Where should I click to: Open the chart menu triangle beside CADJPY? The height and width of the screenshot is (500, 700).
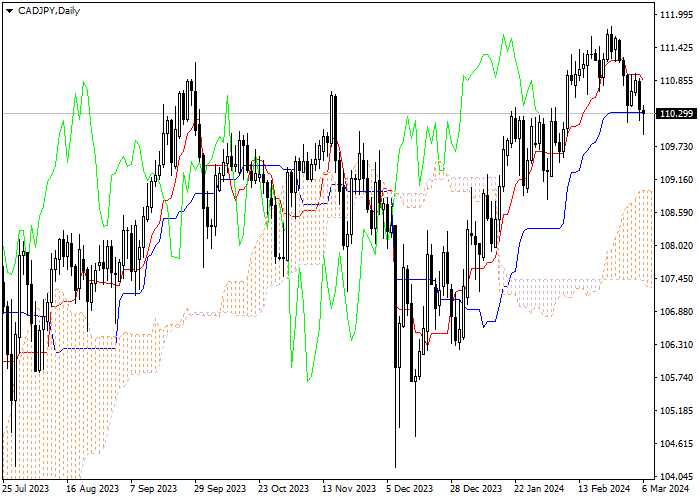tap(9, 11)
